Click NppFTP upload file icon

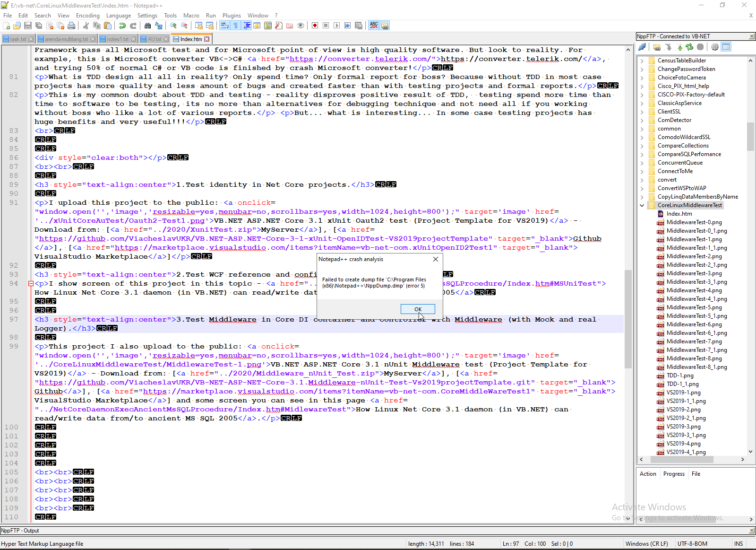click(680, 47)
